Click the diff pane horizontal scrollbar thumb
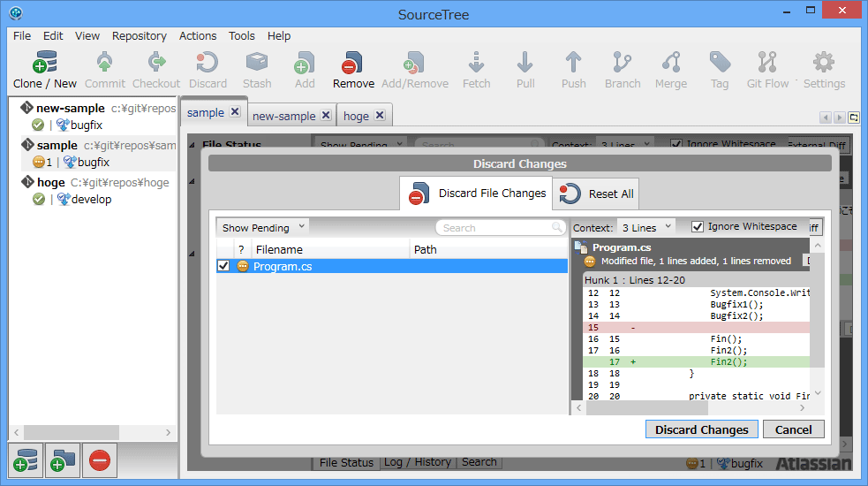868x486 pixels. point(646,408)
